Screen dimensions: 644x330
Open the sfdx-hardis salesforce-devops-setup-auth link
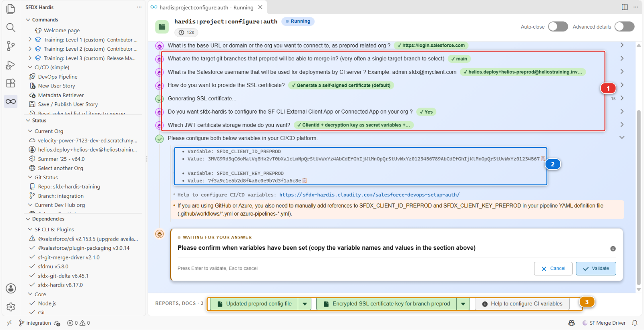[x=369, y=195]
